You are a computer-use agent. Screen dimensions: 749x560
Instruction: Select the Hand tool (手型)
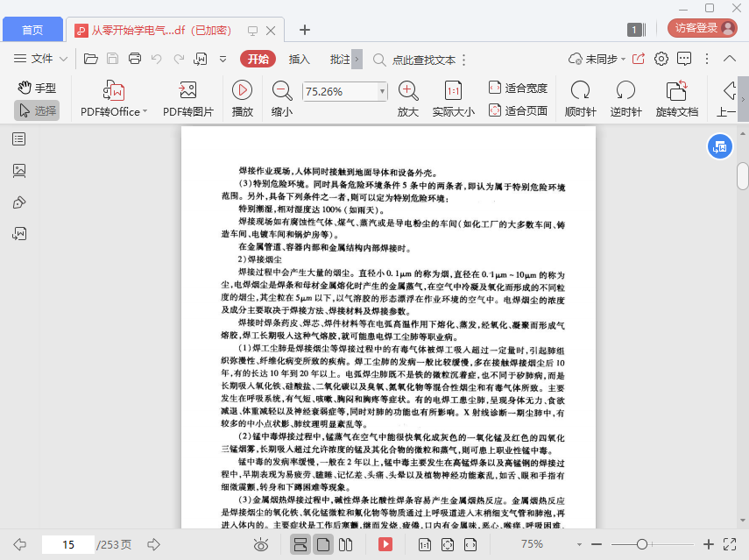36,88
